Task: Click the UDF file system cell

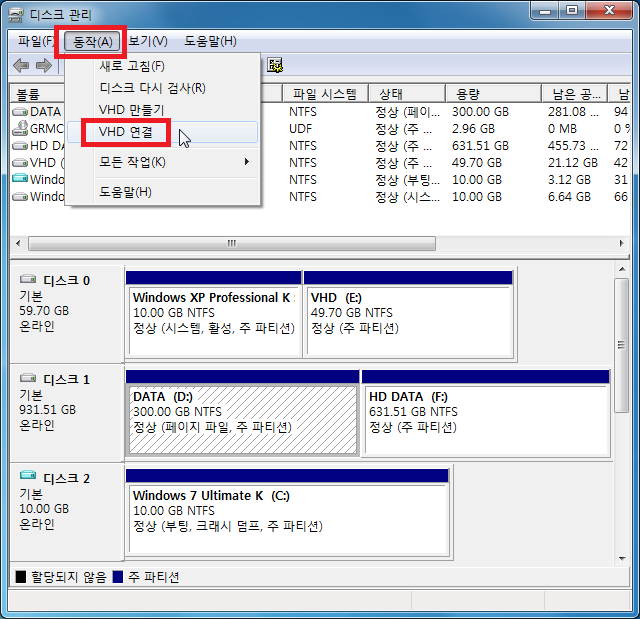Action: click(300, 129)
